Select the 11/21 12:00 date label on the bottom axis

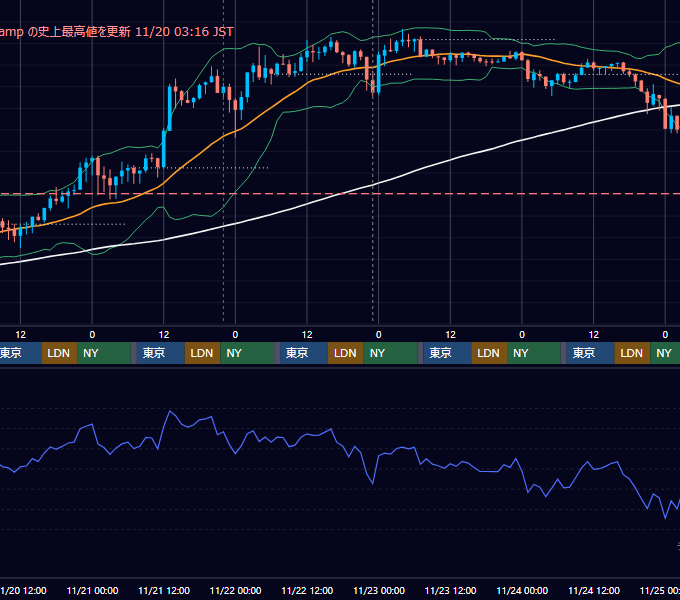pos(164,590)
